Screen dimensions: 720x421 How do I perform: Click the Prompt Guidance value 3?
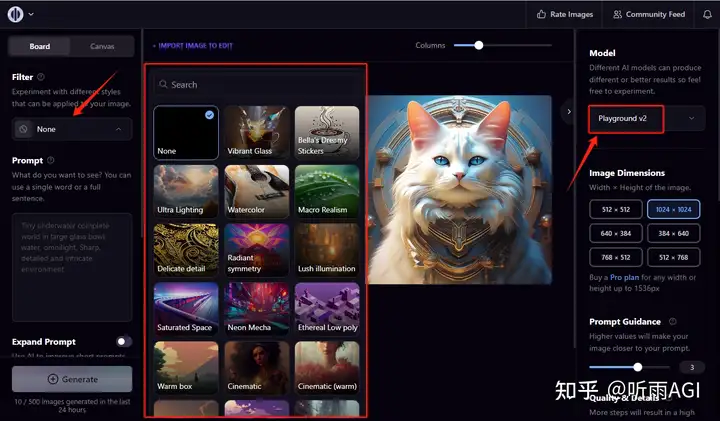(x=692, y=367)
